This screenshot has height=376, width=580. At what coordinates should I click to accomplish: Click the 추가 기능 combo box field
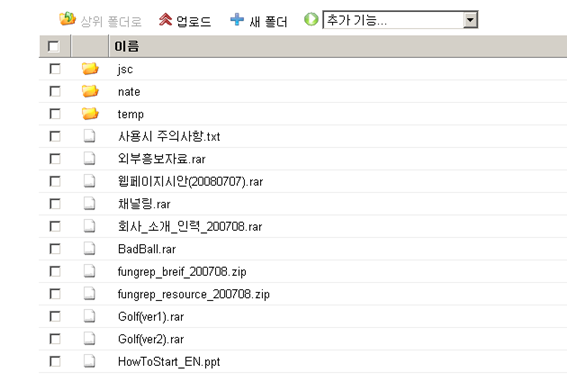(x=400, y=20)
